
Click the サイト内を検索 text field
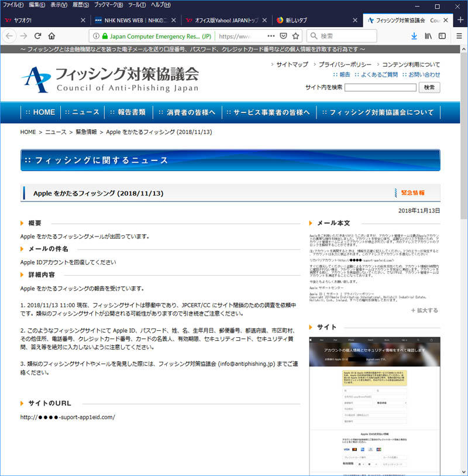pos(380,87)
